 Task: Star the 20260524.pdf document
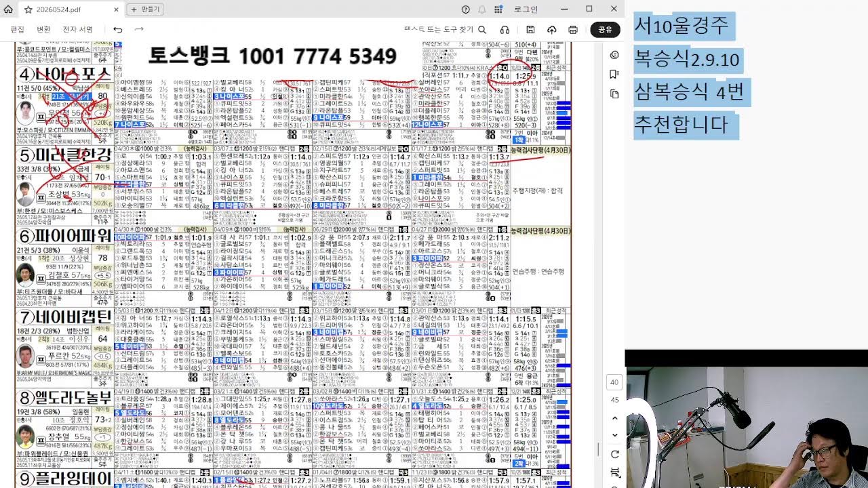point(28,9)
